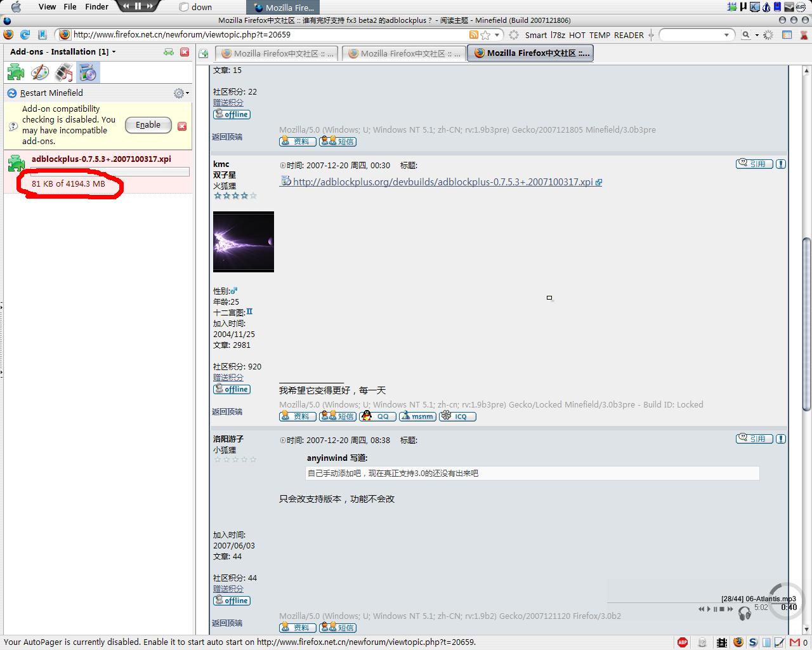This screenshot has height=650, width=812.
Task: Click the Firefox globe status bar icon
Action: coord(738,642)
